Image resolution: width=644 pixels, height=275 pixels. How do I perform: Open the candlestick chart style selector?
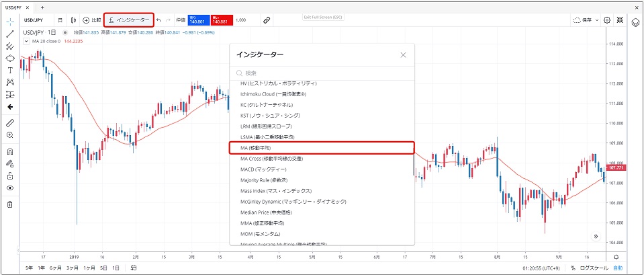(73, 19)
